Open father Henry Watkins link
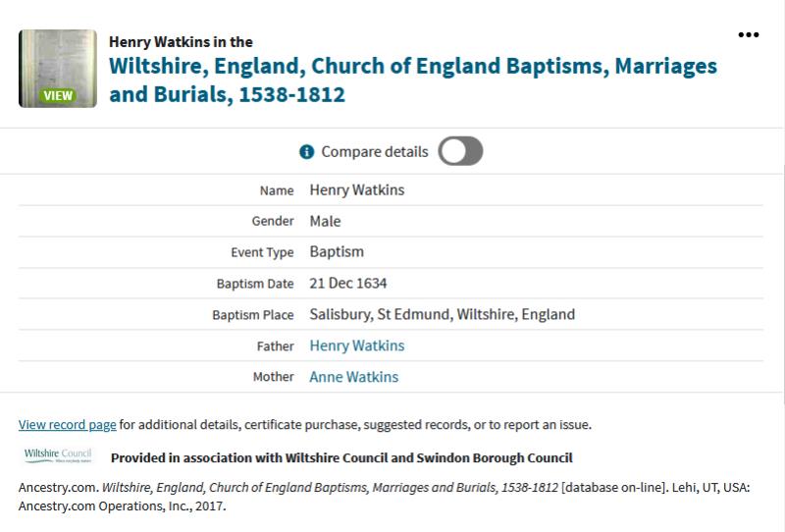The height and width of the screenshot is (532, 785). pyautogui.click(x=357, y=346)
